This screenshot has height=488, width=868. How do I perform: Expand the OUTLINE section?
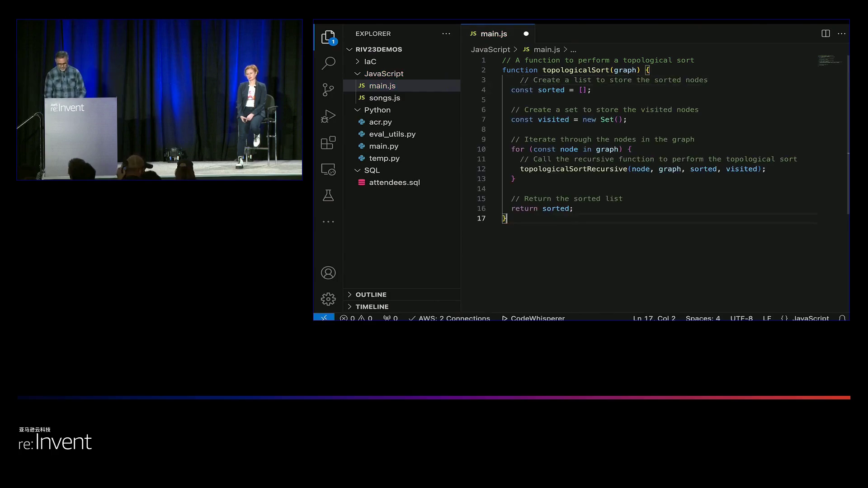click(x=371, y=295)
